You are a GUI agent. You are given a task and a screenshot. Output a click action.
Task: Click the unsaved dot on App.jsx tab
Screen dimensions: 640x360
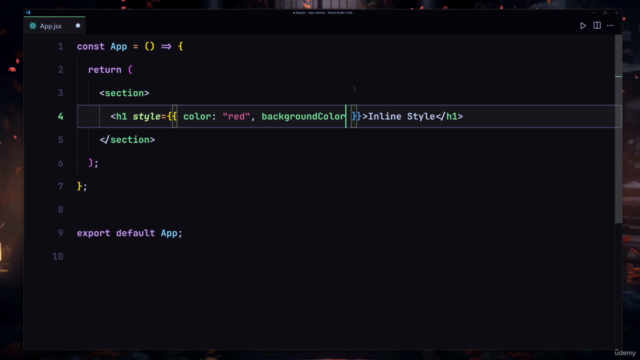pos(78,26)
